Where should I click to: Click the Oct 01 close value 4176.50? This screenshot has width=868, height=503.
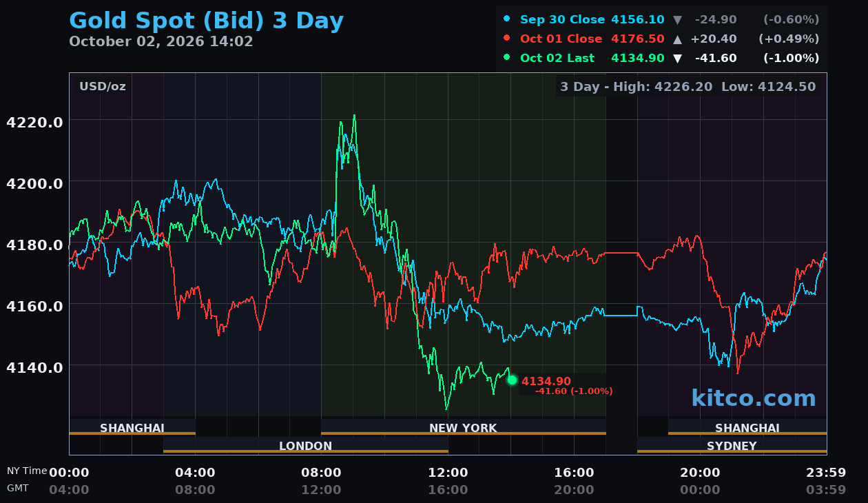tap(638, 39)
